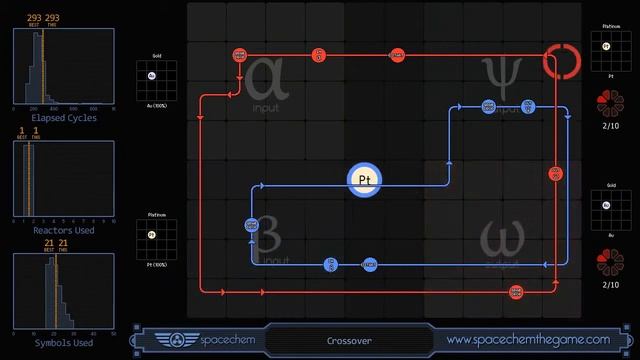Screen dimensions: 640x360
Task: Click the red instruction node above alpha
Action: (x=240, y=55)
